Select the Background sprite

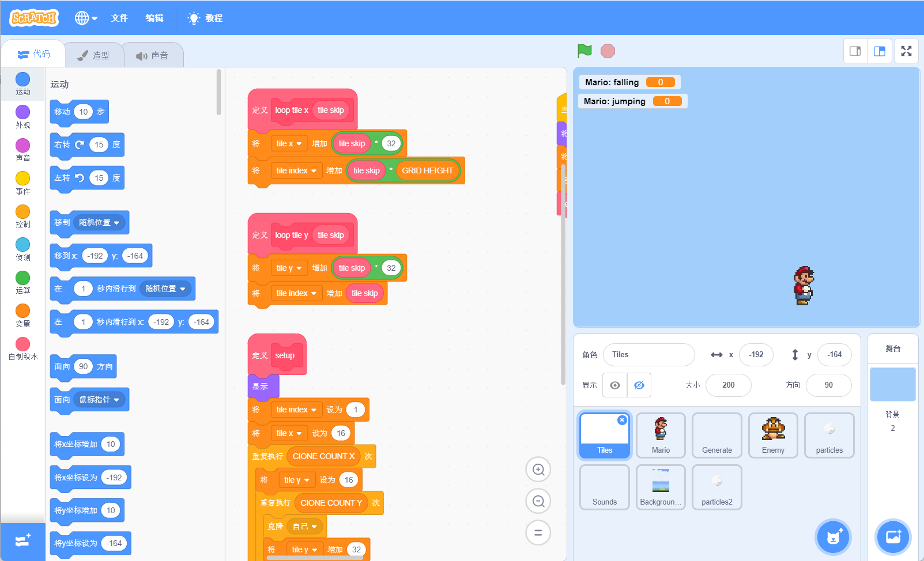tap(661, 487)
